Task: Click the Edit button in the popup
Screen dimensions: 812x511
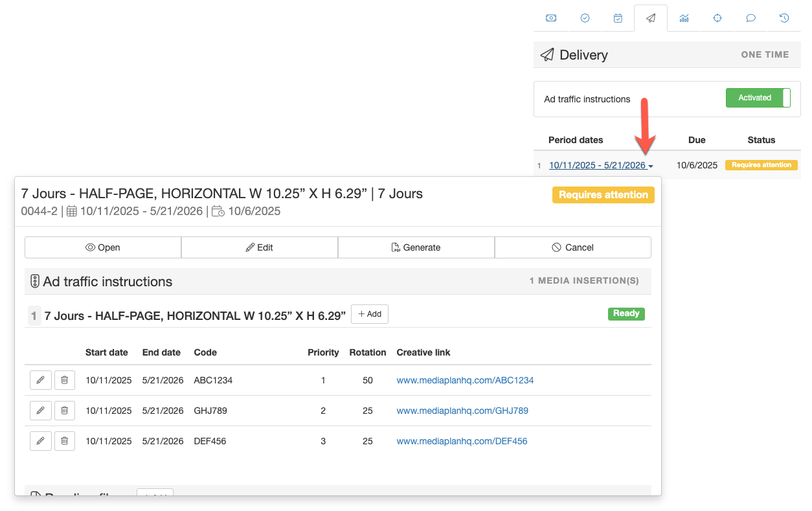Action: pyautogui.click(x=260, y=247)
